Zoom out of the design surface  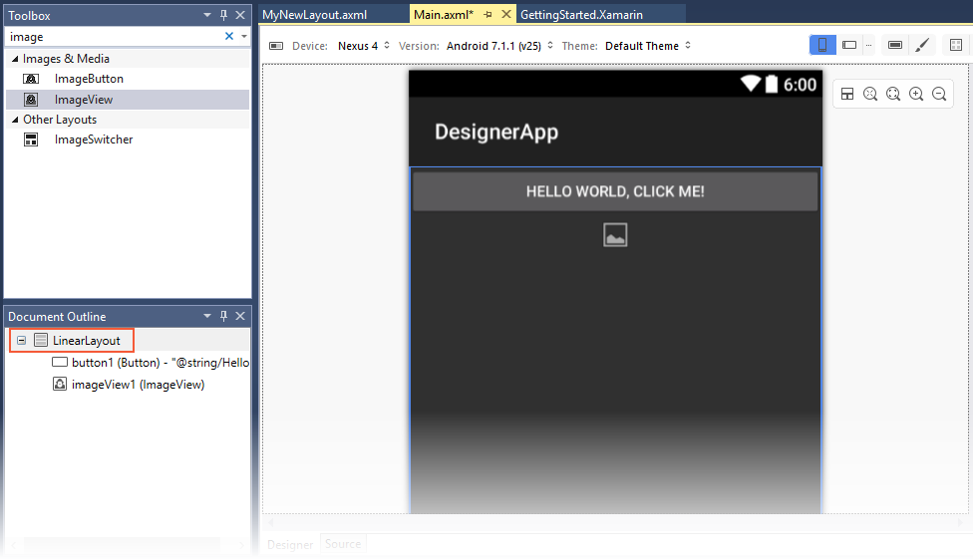point(939,94)
